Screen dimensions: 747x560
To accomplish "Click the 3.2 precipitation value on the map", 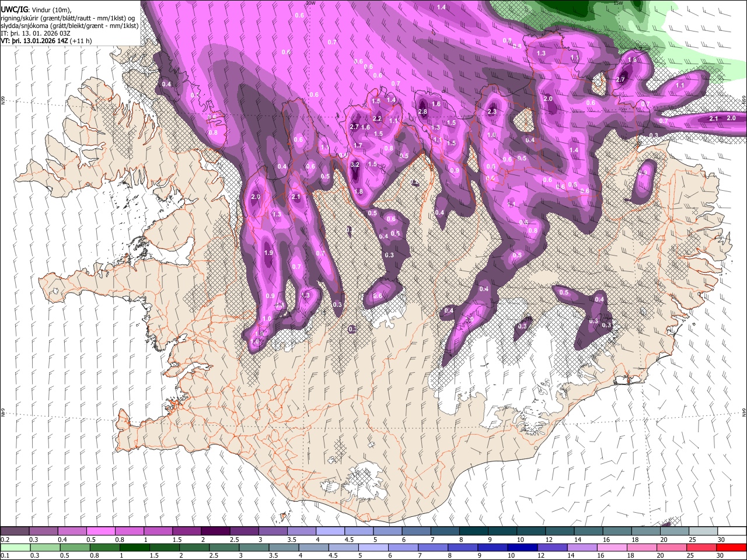I will click(355, 165).
